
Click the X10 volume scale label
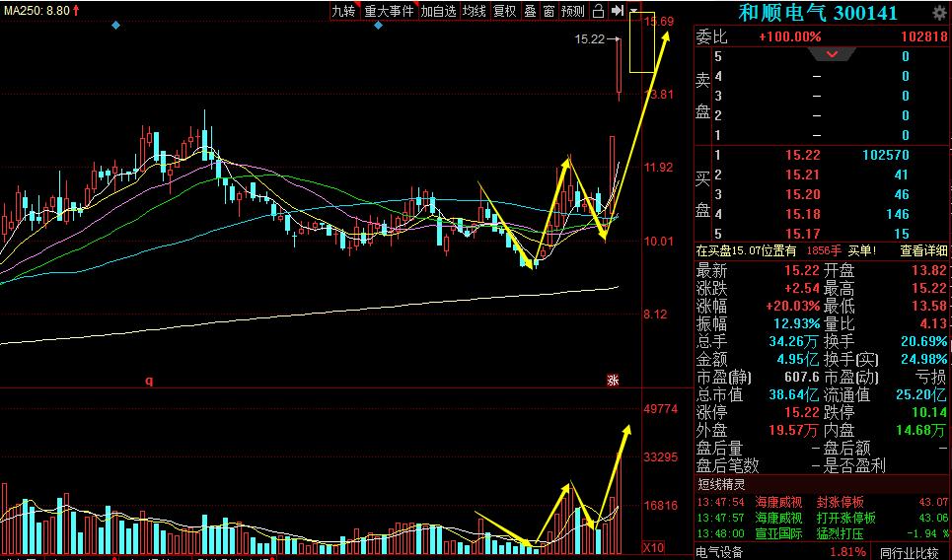(653, 547)
